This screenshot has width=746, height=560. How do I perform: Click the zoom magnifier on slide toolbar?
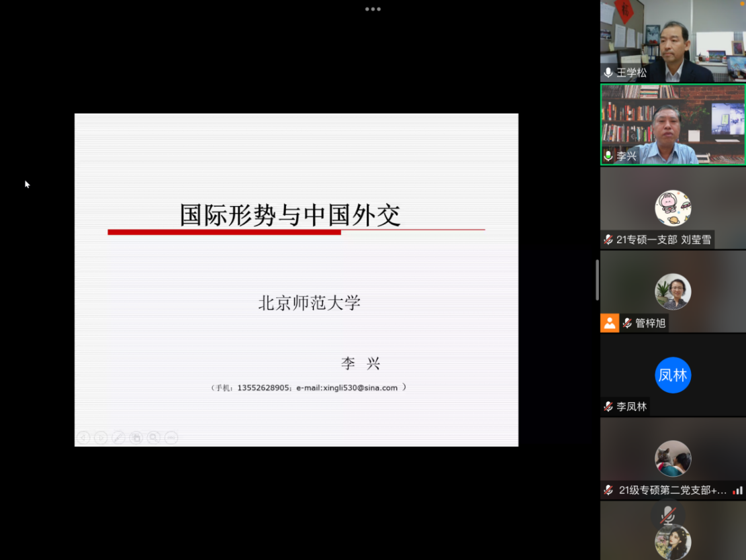click(154, 438)
